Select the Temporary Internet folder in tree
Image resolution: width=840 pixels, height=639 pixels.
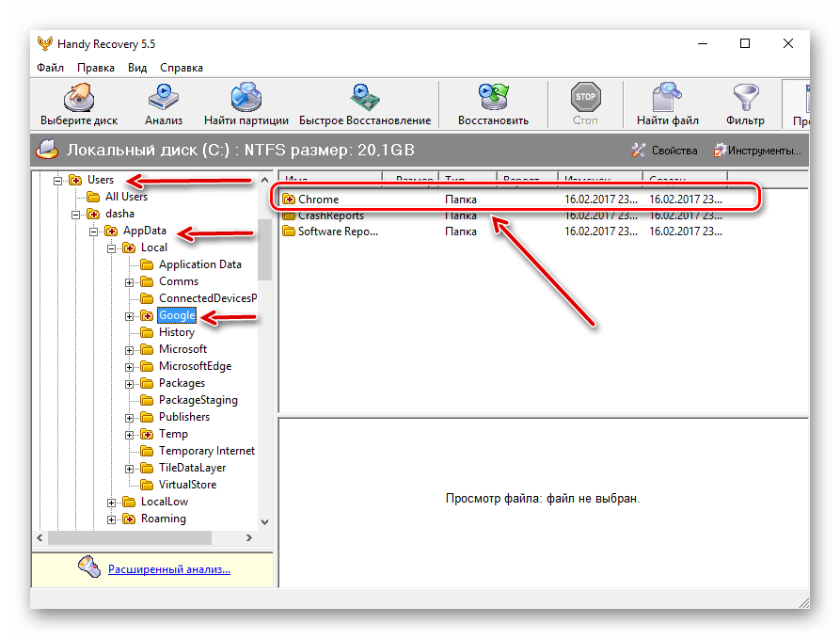pos(206,451)
